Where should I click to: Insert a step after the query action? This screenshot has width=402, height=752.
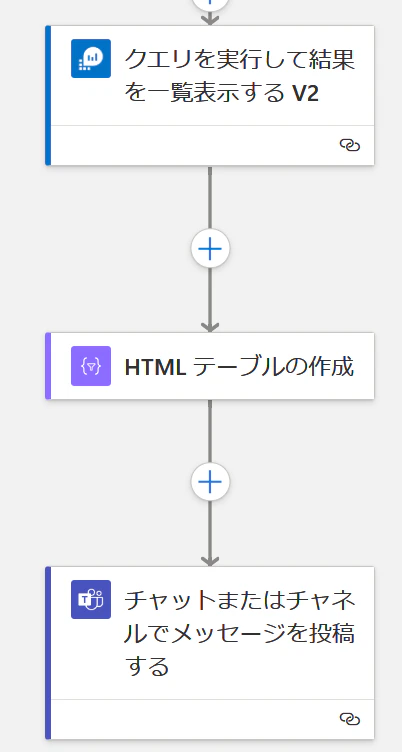pos(210,248)
